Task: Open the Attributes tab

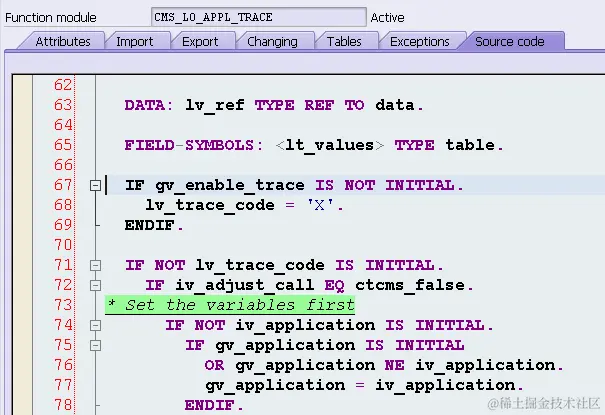Action: click(63, 41)
